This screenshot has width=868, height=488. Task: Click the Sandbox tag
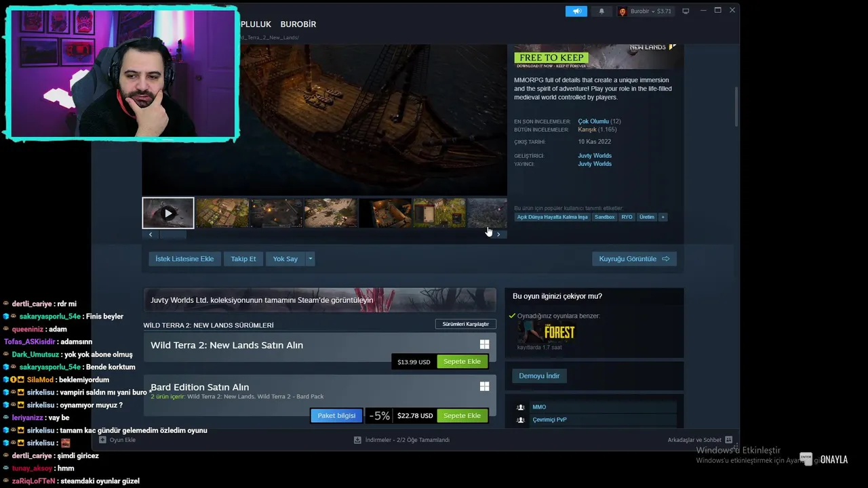pyautogui.click(x=604, y=217)
